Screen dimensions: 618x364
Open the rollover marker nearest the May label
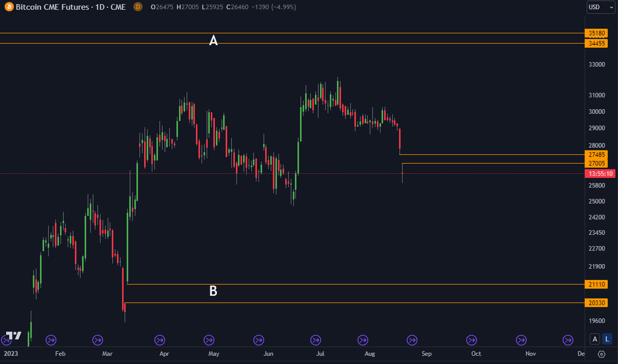point(209,340)
